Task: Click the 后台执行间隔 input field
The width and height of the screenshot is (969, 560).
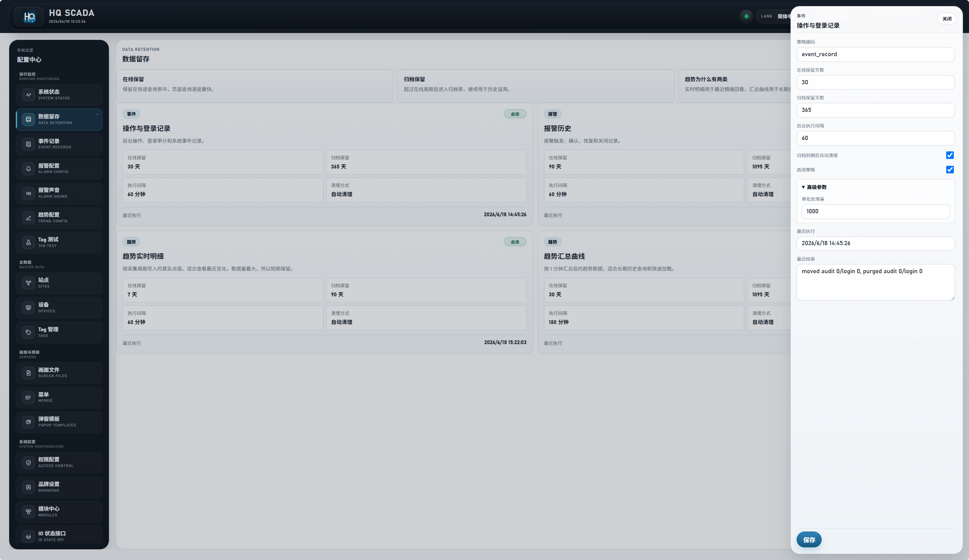Action: (x=875, y=138)
